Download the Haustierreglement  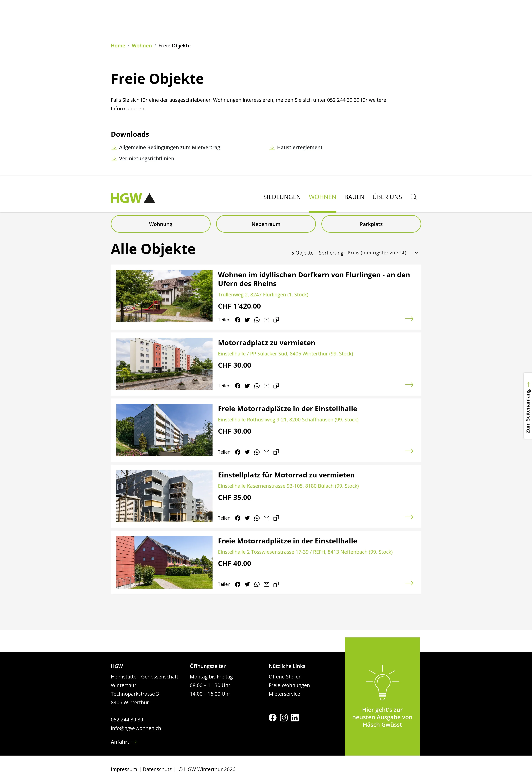point(296,148)
